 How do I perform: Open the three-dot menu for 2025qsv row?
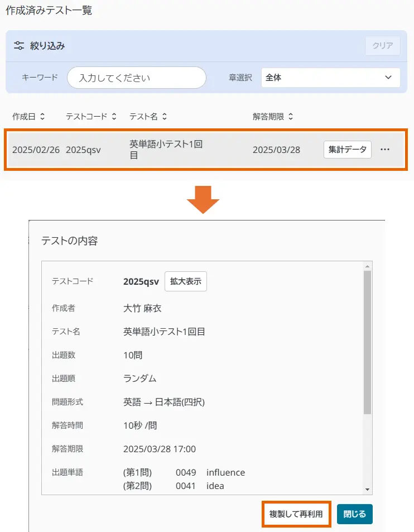(385, 149)
